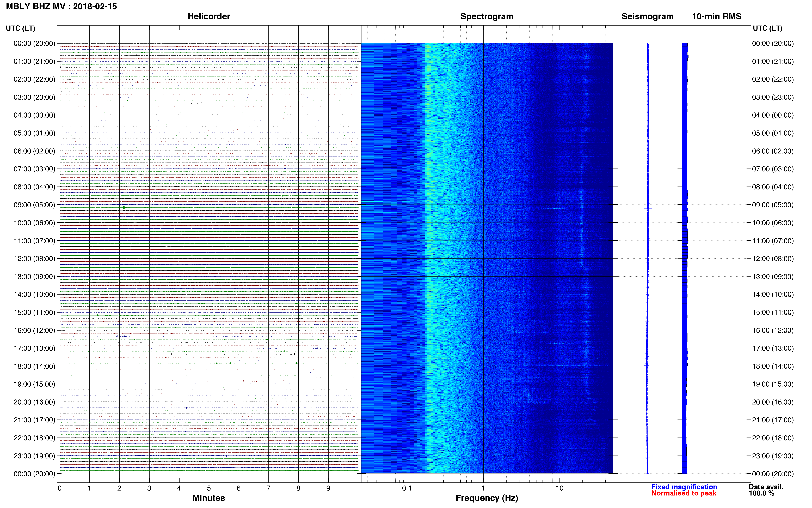The width and height of the screenshot is (812, 508).
Task: Click the left '15:00 (11:00)' time label
Action: tap(34, 312)
